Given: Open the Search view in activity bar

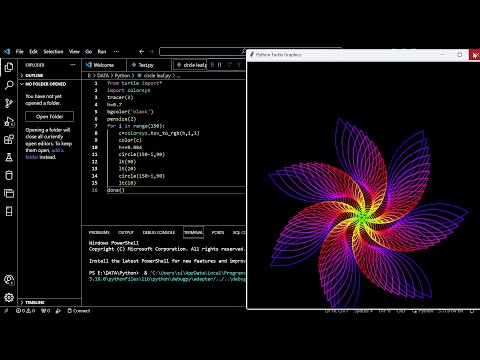Looking at the screenshot, I should pyautogui.click(x=9, y=85).
